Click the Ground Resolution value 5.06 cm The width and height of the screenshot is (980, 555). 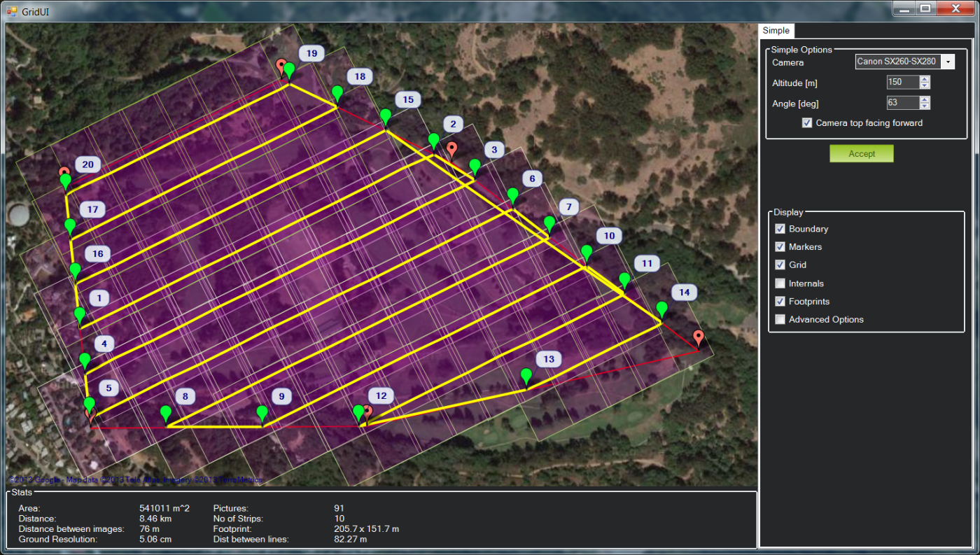click(155, 540)
